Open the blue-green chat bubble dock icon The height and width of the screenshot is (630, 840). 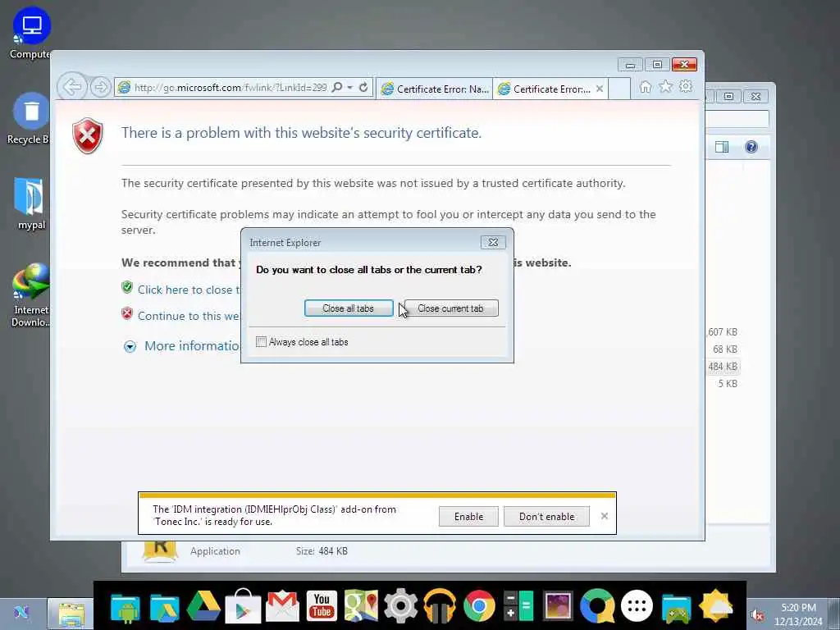(597, 606)
